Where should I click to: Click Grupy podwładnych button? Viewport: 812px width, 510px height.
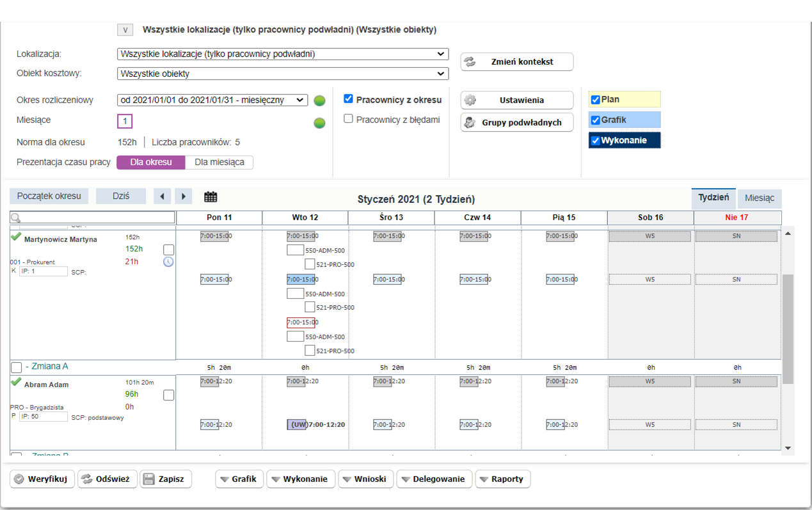[517, 123]
